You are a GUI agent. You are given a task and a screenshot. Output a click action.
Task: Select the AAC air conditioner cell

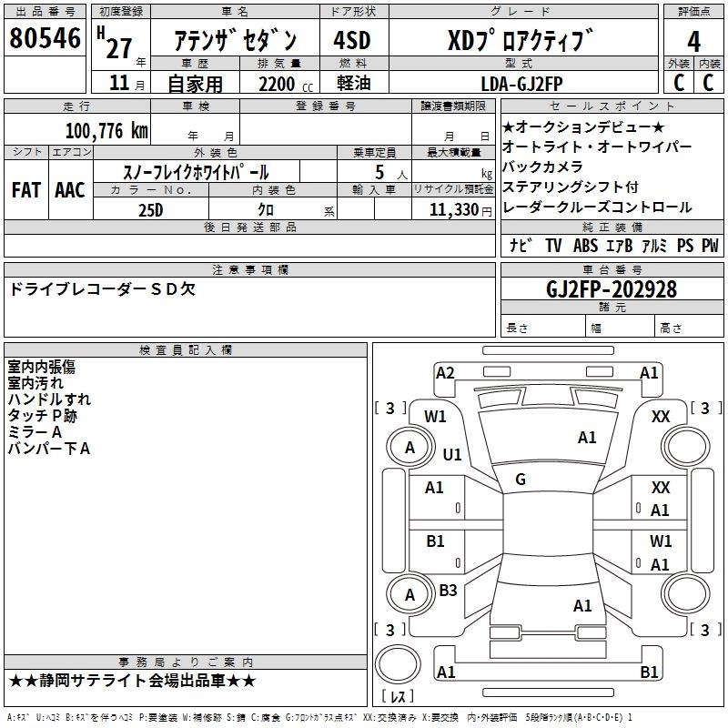click(69, 189)
